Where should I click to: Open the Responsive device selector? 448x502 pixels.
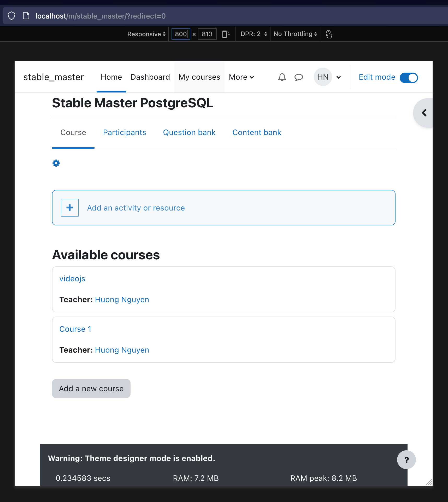(146, 34)
